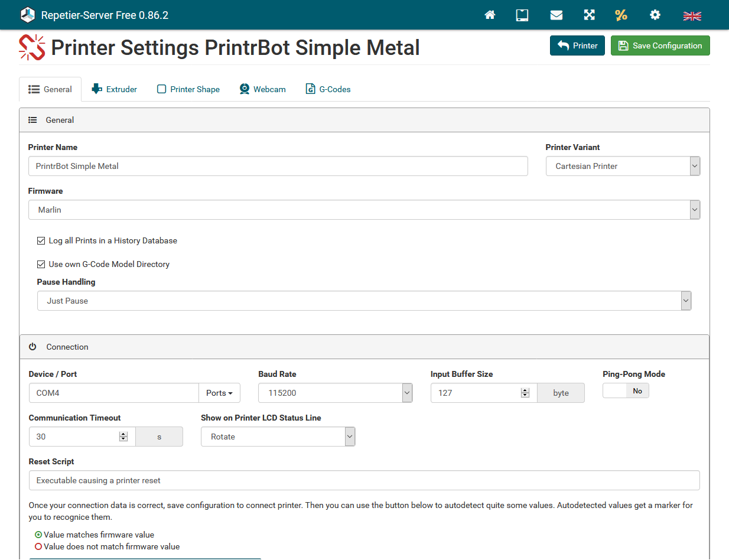The width and height of the screenshot is (729, 560).
Task: Click the tablet view icon in navbar
Action: tap(522, 15)
